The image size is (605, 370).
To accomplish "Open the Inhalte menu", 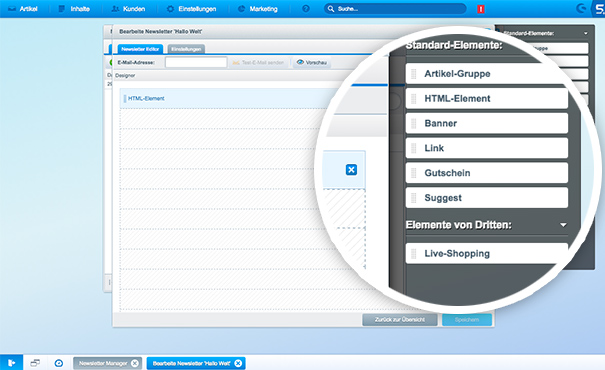I will 74,8.
